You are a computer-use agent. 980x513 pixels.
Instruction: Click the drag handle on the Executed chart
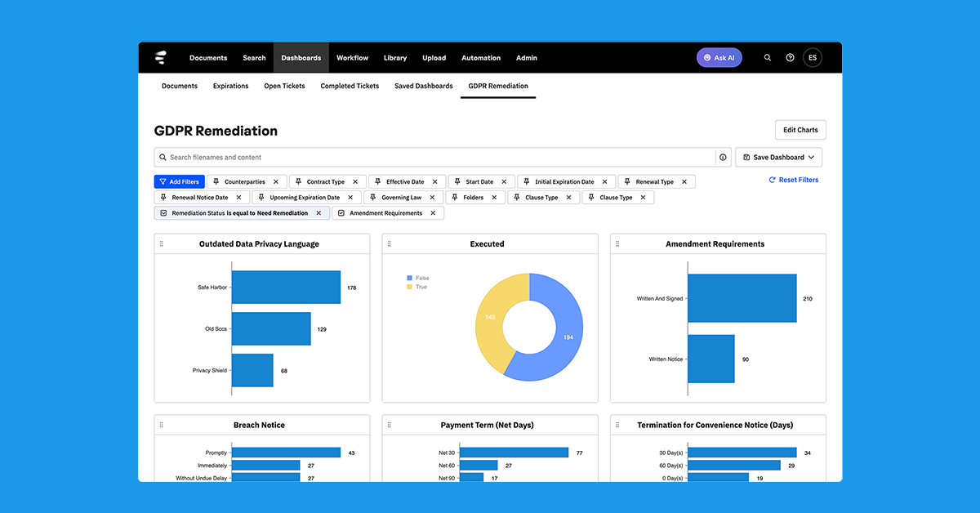click(390, 243)
